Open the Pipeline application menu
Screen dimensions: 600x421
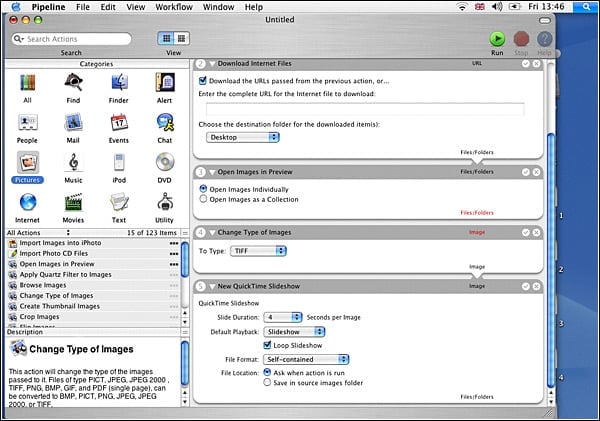(49, 7)
